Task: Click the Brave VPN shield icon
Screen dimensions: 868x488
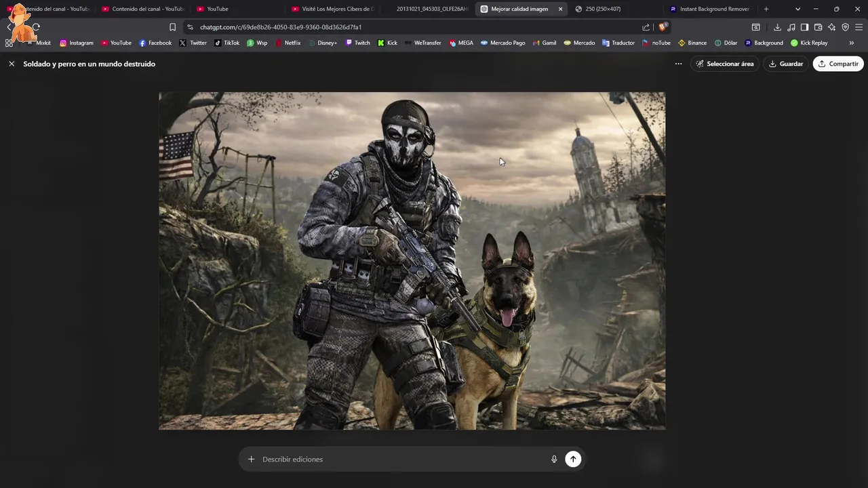Action: click(x=845, y=27)
